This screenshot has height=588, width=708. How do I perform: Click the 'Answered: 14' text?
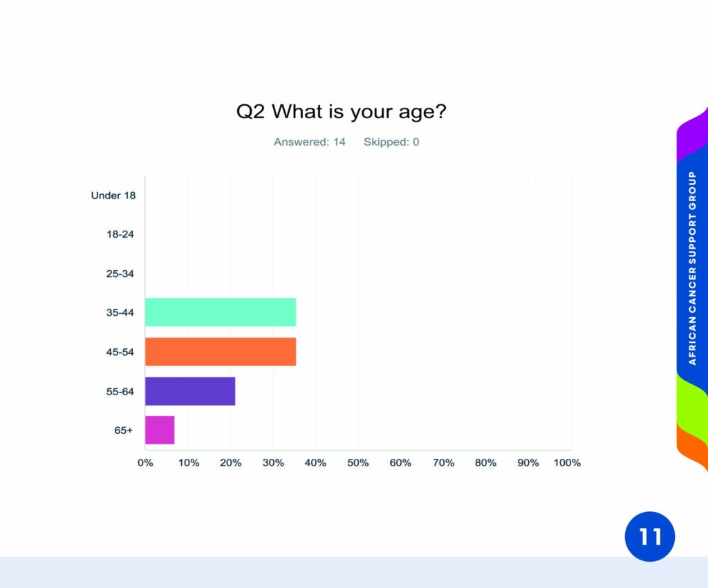(x=310, y=142)
